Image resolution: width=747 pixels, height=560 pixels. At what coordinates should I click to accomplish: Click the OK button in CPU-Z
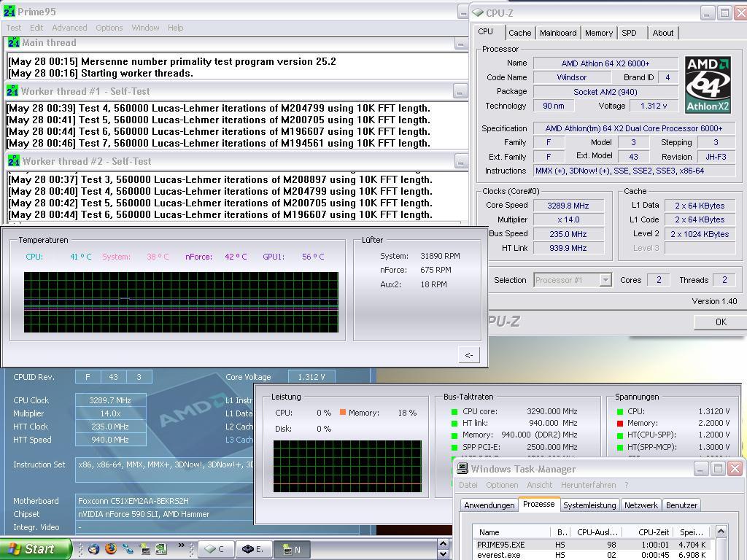point(720,322)
